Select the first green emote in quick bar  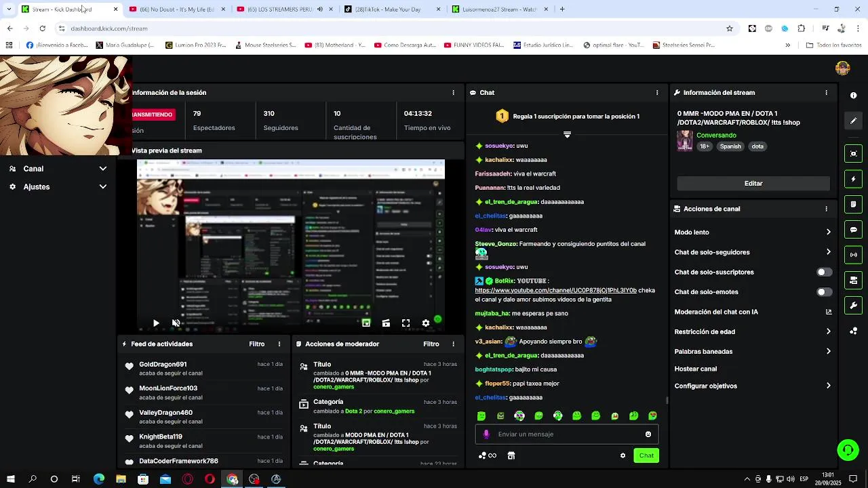pos(481,415)
